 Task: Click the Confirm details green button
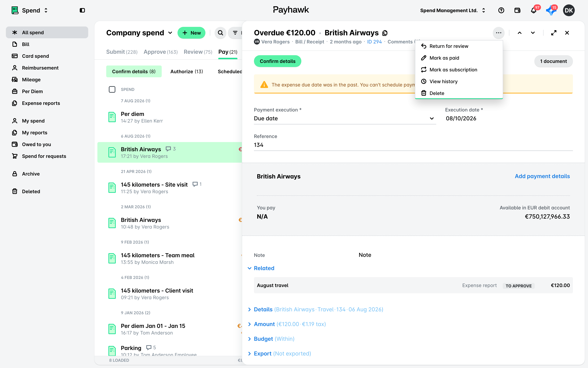click(x=277, y=61)
